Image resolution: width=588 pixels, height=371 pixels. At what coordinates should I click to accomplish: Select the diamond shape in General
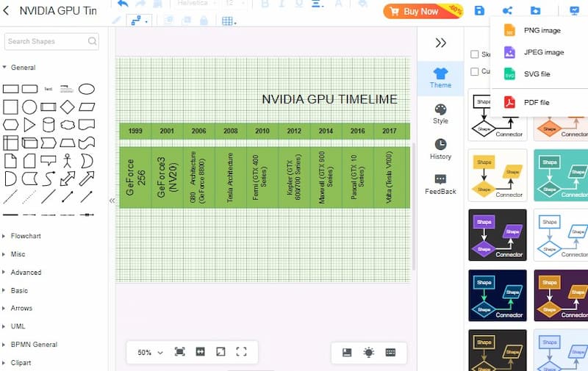pyautogui.click(x=68, y=107)
